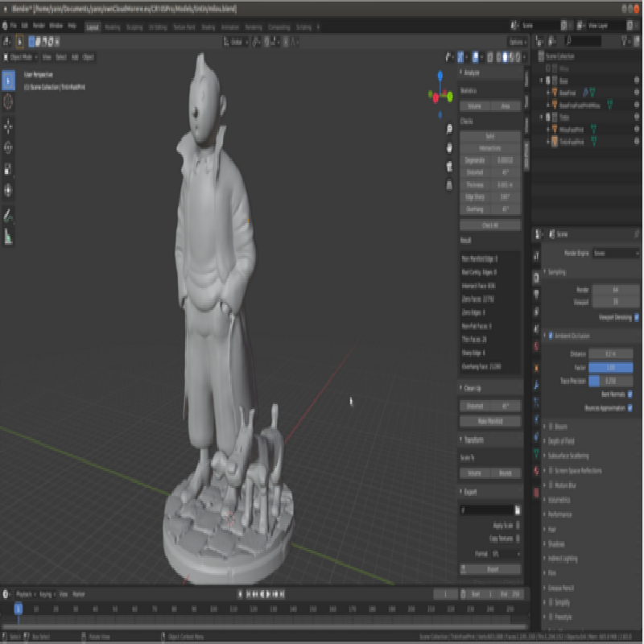Viewport: 644px width, 644px height.
Task: Click the export path input field
Action: pyautogui.click(x=487, y=510)
